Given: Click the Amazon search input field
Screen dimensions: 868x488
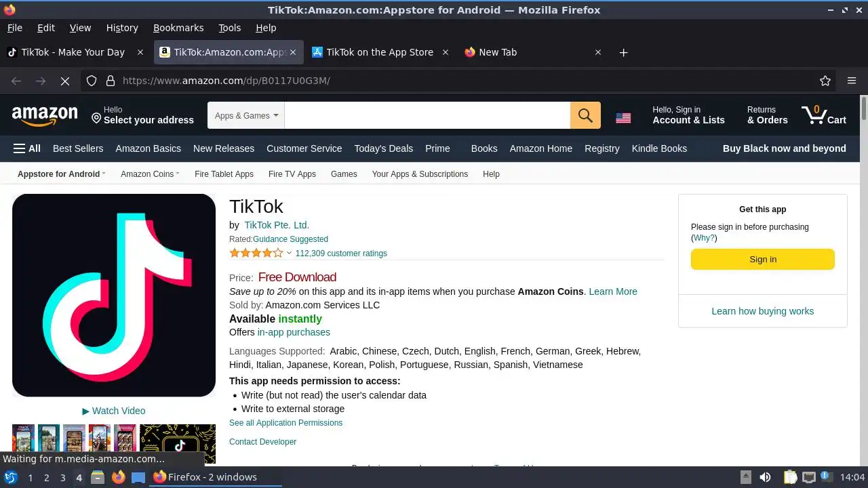Looking at the screenshot, I should click(x=427, y=115).
